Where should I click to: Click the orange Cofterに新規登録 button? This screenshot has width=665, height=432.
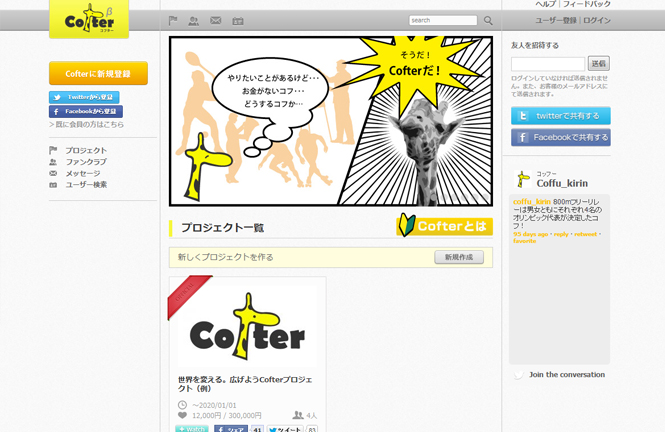(98, 74)
